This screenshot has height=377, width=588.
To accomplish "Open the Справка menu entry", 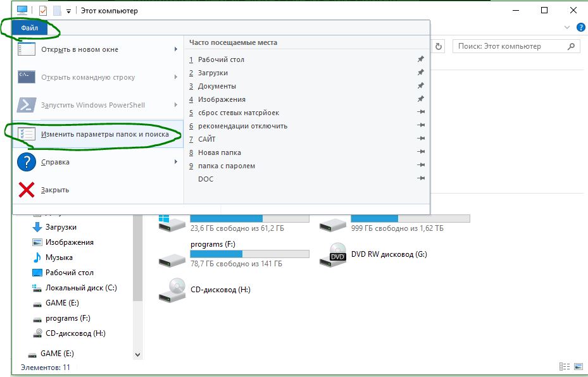I will pyautogui.click(x=97, y=162).
